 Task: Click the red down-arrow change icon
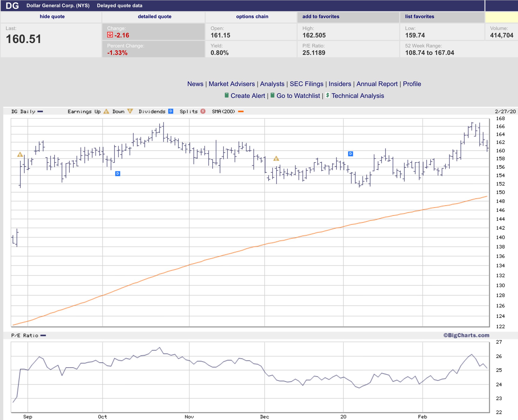110,35
